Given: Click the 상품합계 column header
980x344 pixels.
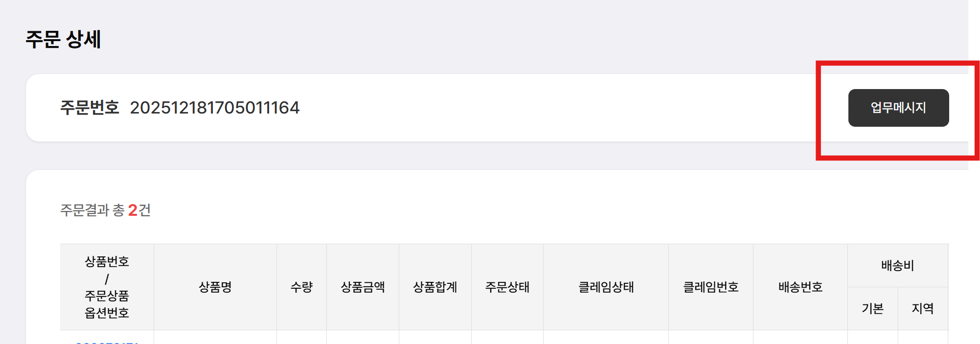Looking at the screenshot, I should pyautogui.click(x=435, y=287).
